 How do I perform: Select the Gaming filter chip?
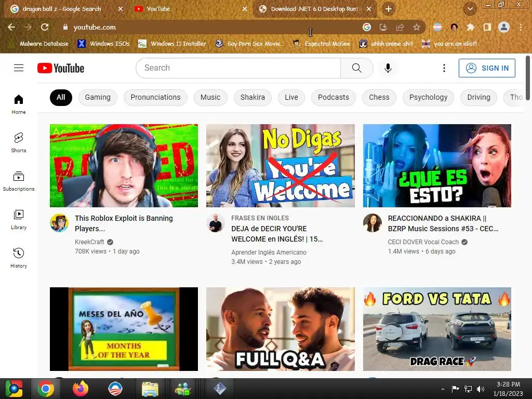pos(98,97)
